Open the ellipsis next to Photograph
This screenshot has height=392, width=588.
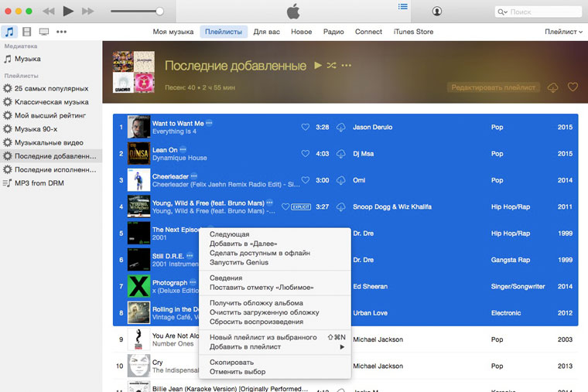pos(193,282)
